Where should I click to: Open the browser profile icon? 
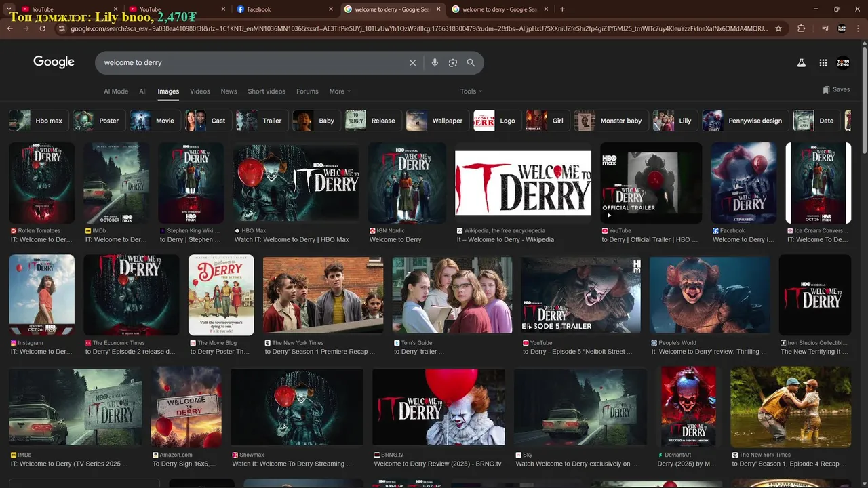(842, 28)
